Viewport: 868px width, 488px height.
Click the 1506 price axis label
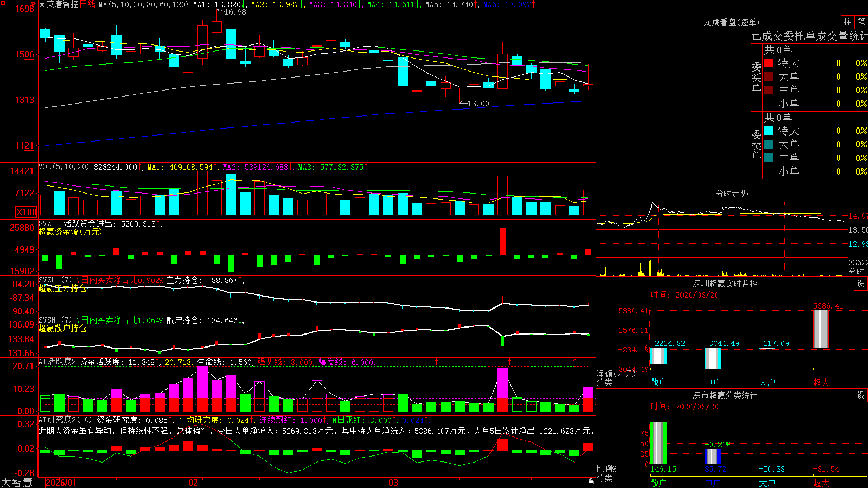coord(24,54)
